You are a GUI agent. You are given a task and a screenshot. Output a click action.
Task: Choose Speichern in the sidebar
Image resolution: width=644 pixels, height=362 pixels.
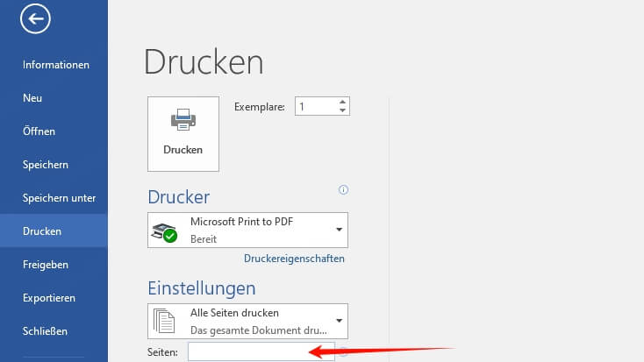[x=46, y=165]
